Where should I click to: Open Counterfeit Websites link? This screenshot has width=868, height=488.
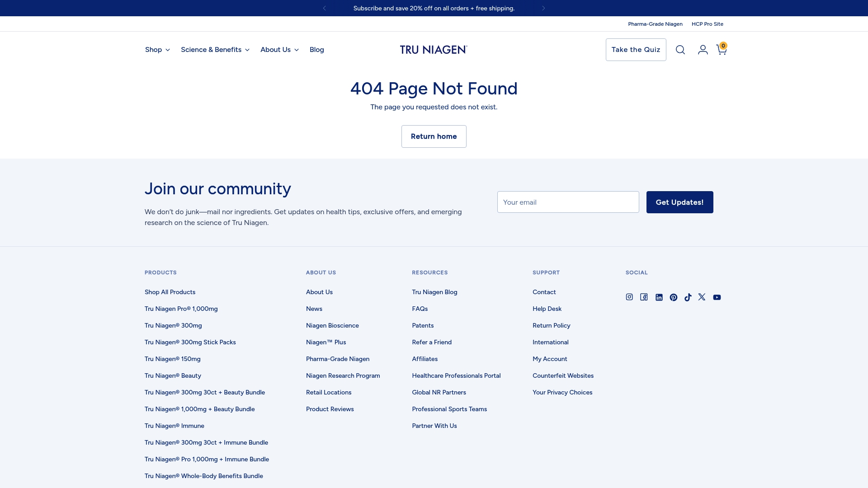(563, 376)
